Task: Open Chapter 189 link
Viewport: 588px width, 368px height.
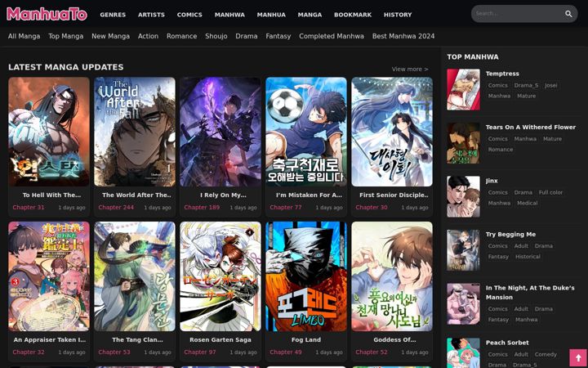Action: [x=202, y=207]
